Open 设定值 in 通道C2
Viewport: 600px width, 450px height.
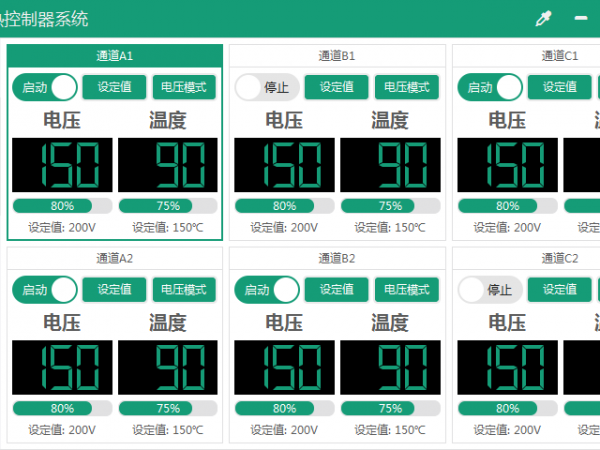coord(559,290)
